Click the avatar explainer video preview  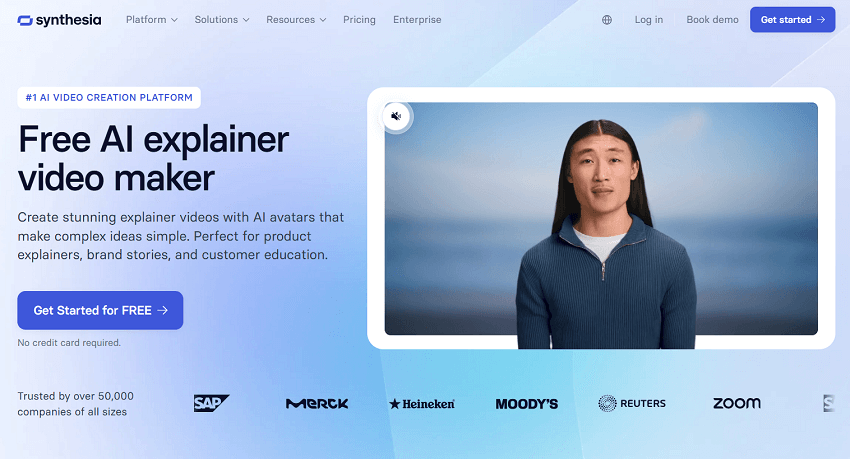click(x=601, y=218)
